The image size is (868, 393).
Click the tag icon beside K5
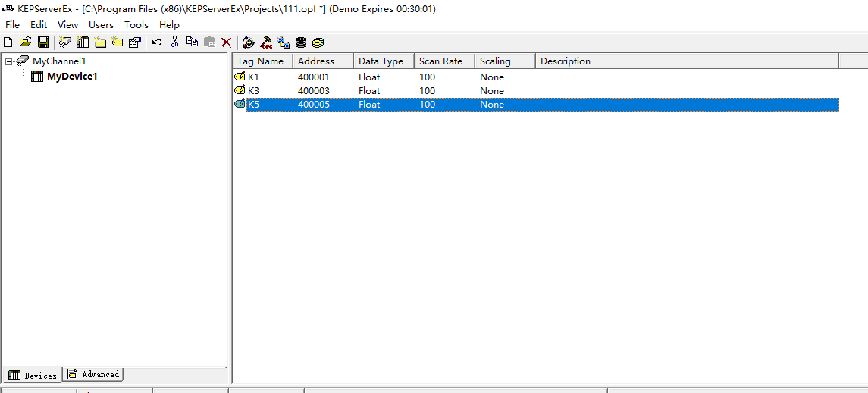(x=240, y=104)
